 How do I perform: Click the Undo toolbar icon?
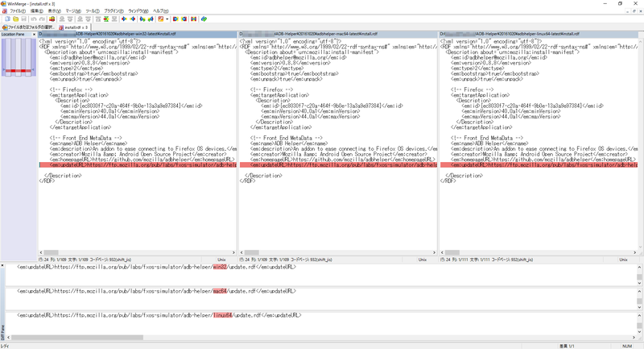[x=34, y=19]
